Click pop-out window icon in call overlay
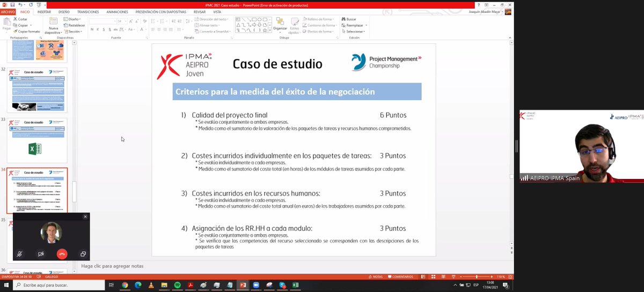644x292 pixels. (83, 254)
